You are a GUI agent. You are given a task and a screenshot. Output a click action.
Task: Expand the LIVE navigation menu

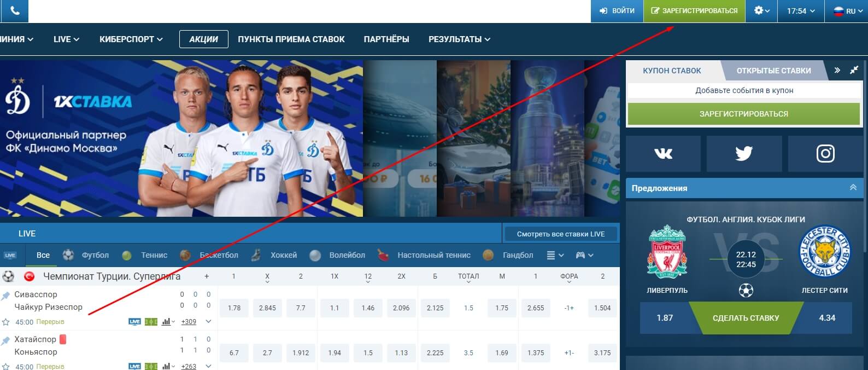[x=66, y=39]
